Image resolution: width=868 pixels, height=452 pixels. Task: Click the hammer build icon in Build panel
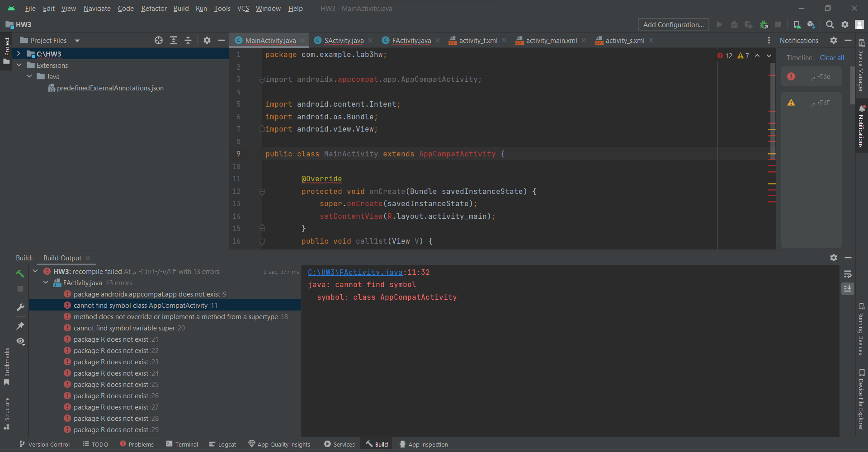tap(20, 273)
